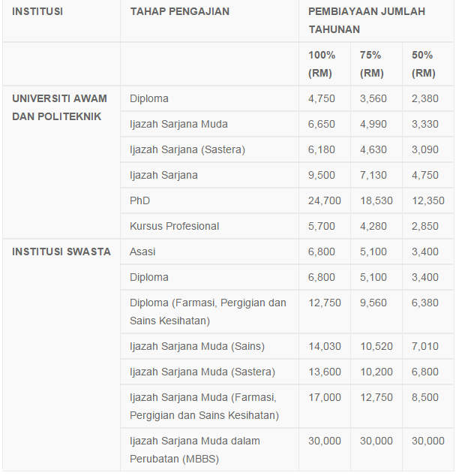Select the 50% (RM) sub-header
The image size is (459, 476).
tap(424, 64)
